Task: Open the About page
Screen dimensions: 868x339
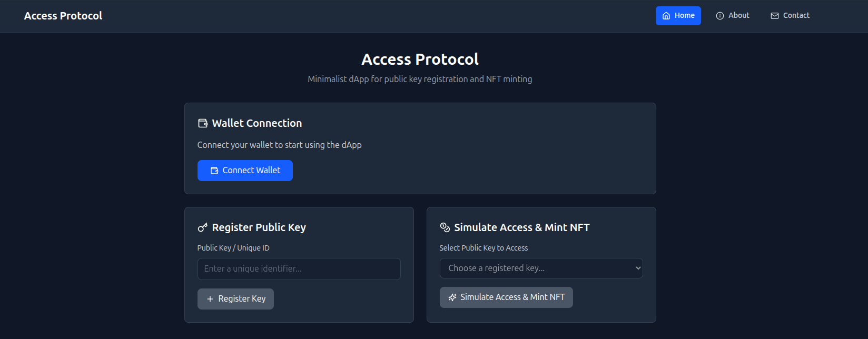Action: (x=732, y=15)
